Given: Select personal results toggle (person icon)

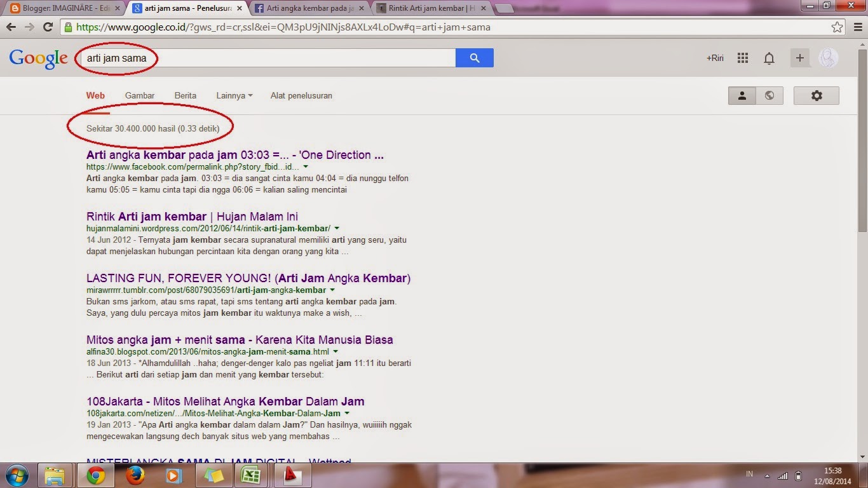Looking at the screenshot, I should point(742,95).
